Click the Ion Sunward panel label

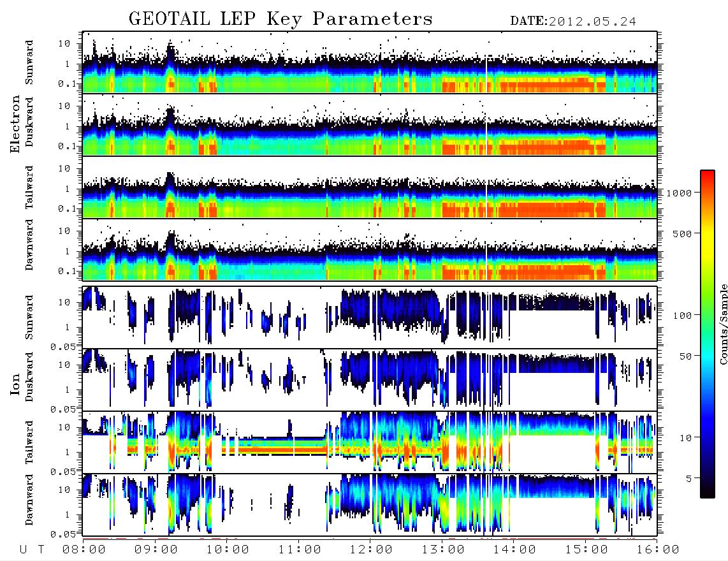[29, 317]
